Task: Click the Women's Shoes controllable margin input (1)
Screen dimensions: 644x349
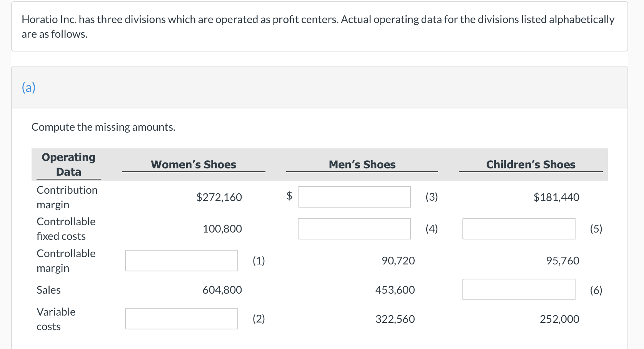Action: coord(182,261)
